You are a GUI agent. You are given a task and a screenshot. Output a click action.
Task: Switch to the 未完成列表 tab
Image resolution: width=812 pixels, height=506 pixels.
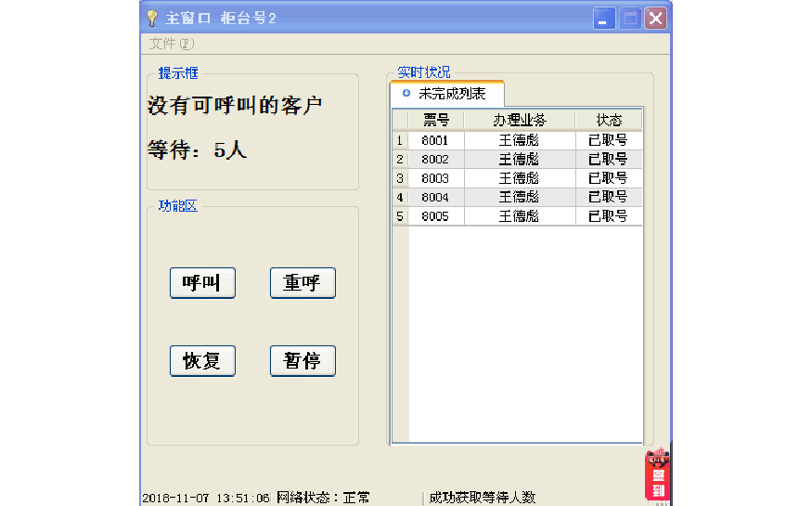pos(447,94)
